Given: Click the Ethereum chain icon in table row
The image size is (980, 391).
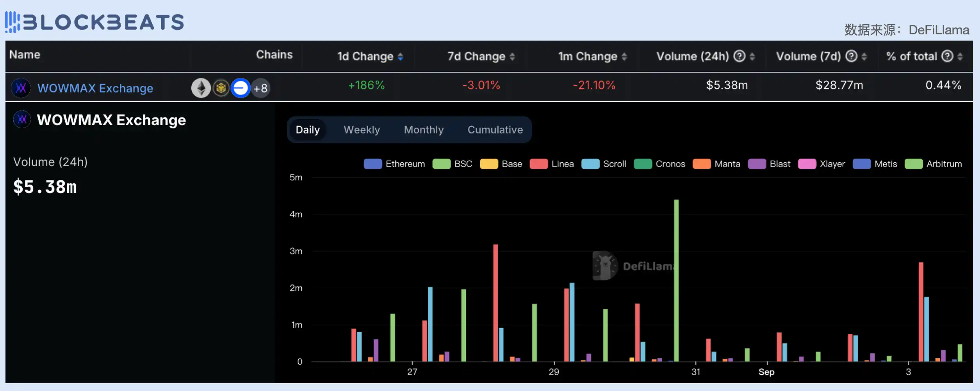Looking at the screenshot, I should point(201,88).
